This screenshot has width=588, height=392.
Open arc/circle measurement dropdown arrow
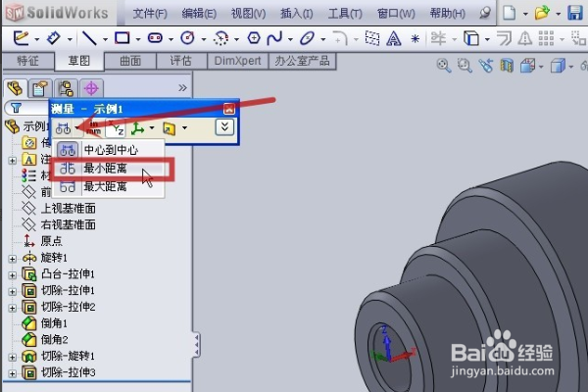tap(76, 128)
